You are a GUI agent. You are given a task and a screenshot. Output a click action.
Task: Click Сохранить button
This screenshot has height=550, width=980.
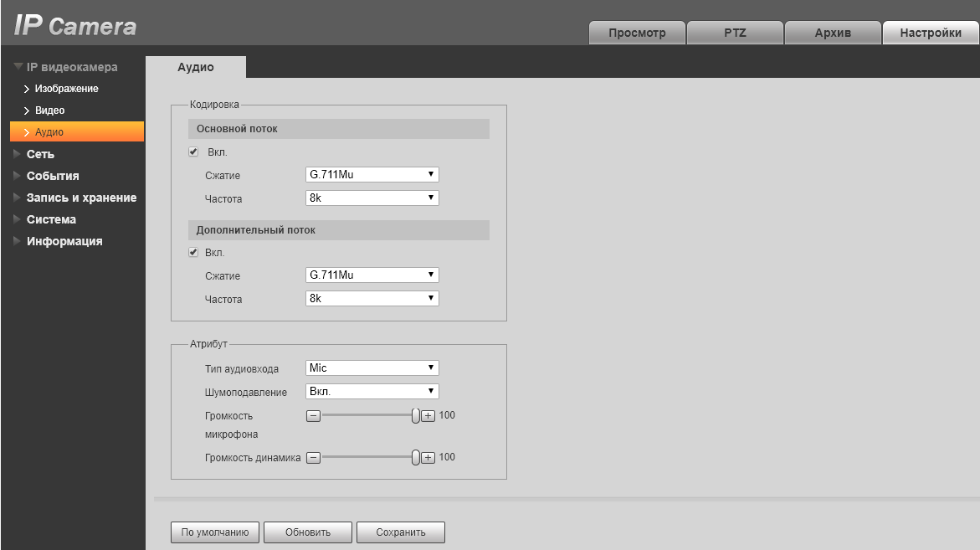pyautogui.click(x=401, y=532)
